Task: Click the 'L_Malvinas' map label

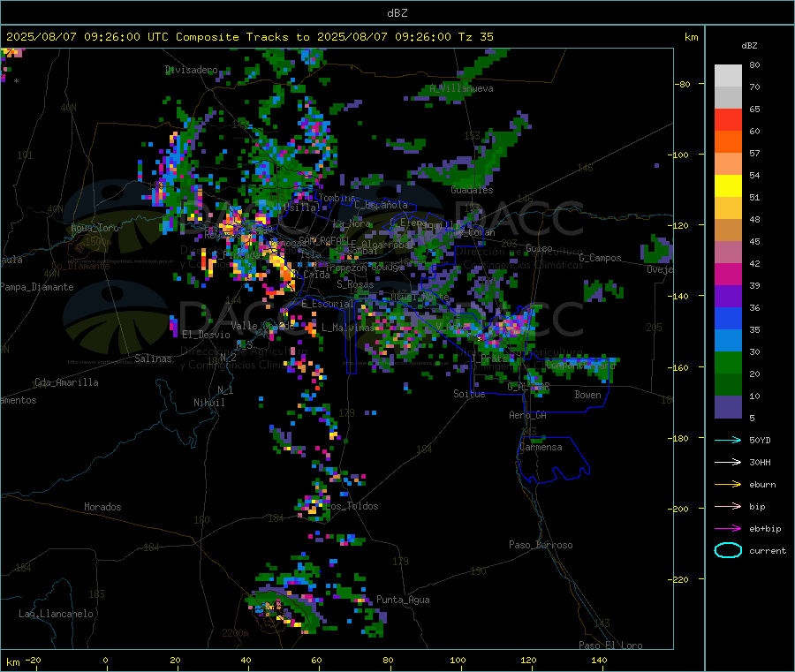Action: [x=348, y=328]
